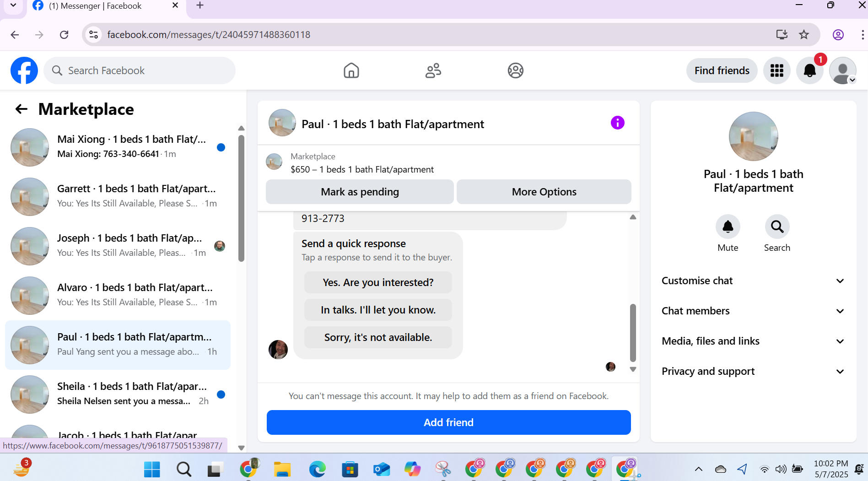This screenshot has width=868, height=481.
Task: Send quick response Yes. Are you interested?
Action: point(378,282)
